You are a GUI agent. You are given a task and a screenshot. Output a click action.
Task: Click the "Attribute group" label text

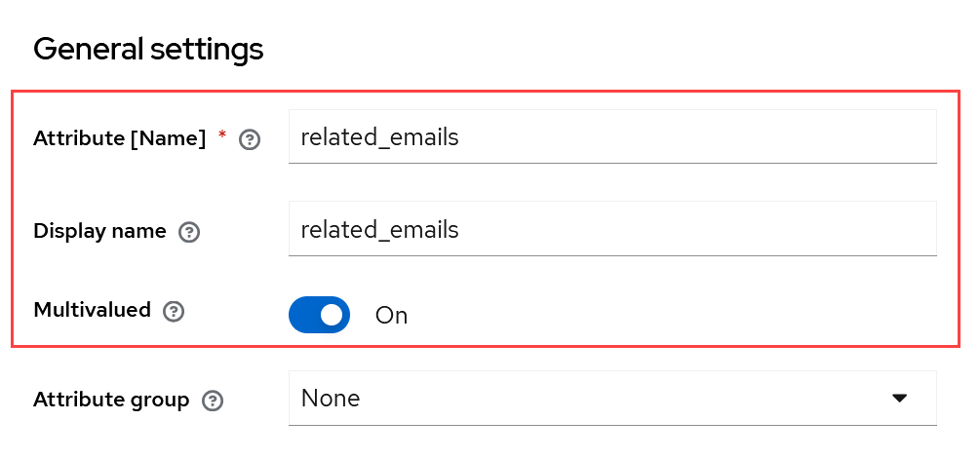click(111, 400)
